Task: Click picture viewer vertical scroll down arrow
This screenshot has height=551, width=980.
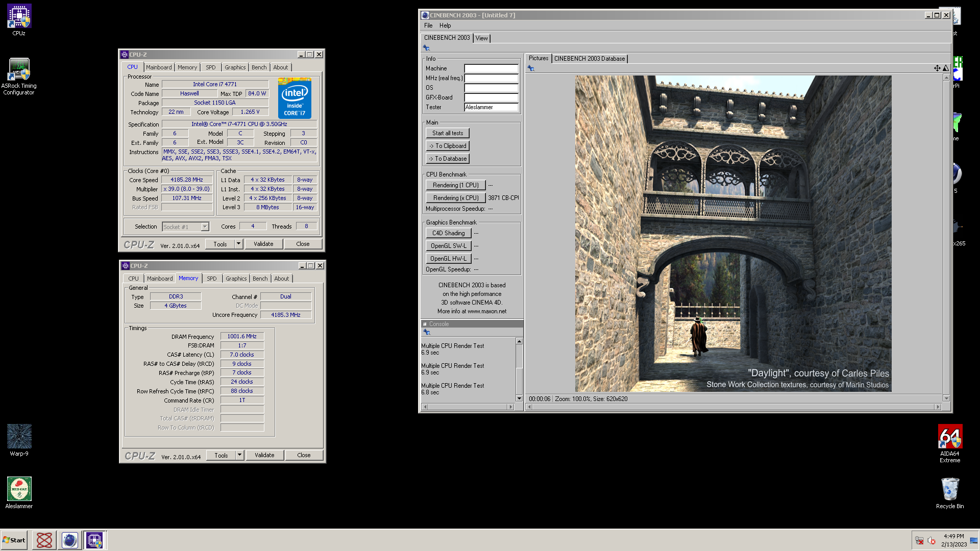Action: point(946,398)
